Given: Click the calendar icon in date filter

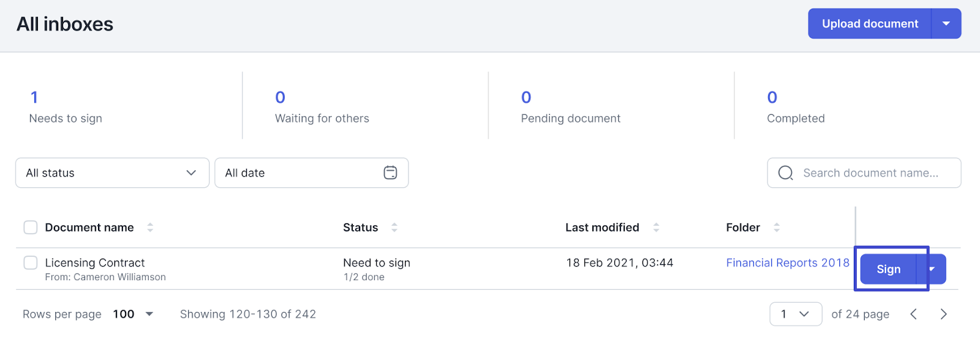Looking at the screenshot, I should (390, 173).
